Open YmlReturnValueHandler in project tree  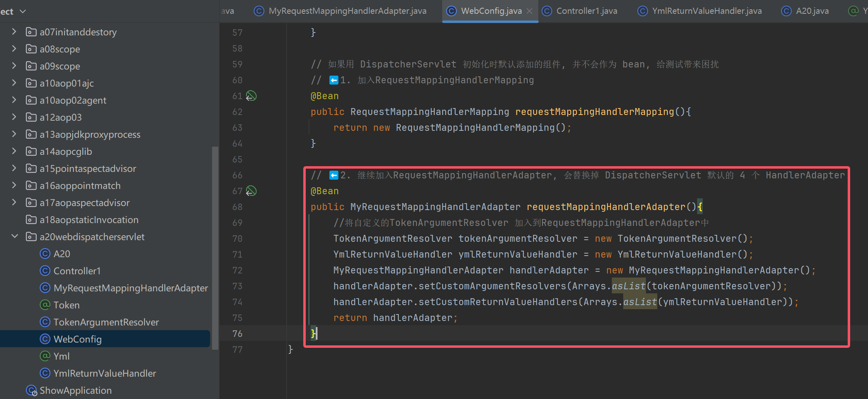tap(105, 373)
